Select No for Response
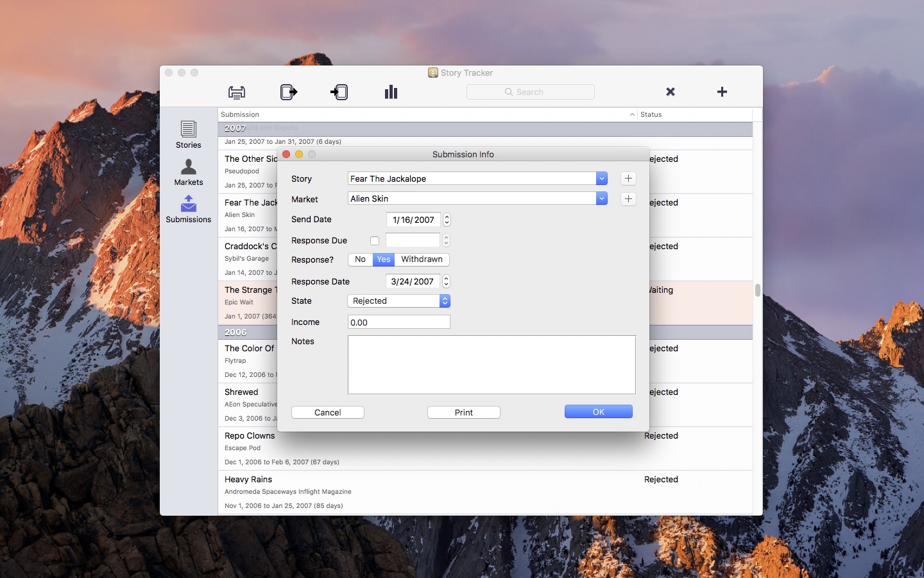Screen dimensions: 924x578 [x=361, y=259]
